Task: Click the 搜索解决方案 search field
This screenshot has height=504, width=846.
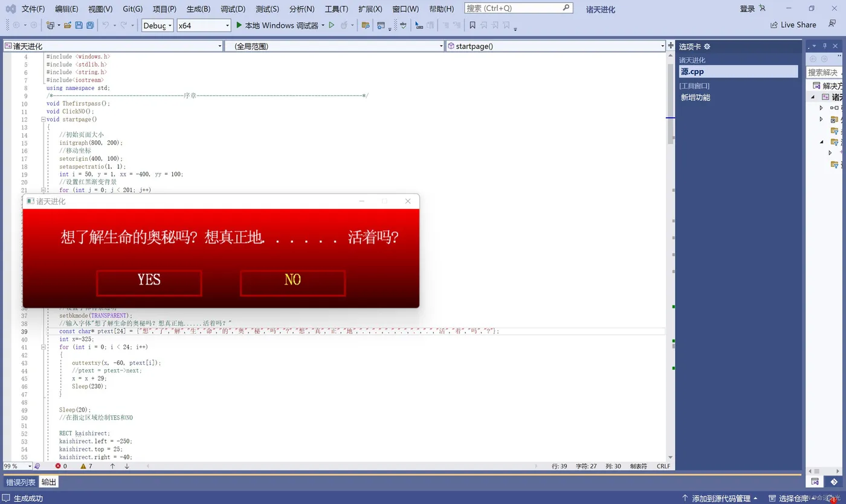Action: click(825, 72)
